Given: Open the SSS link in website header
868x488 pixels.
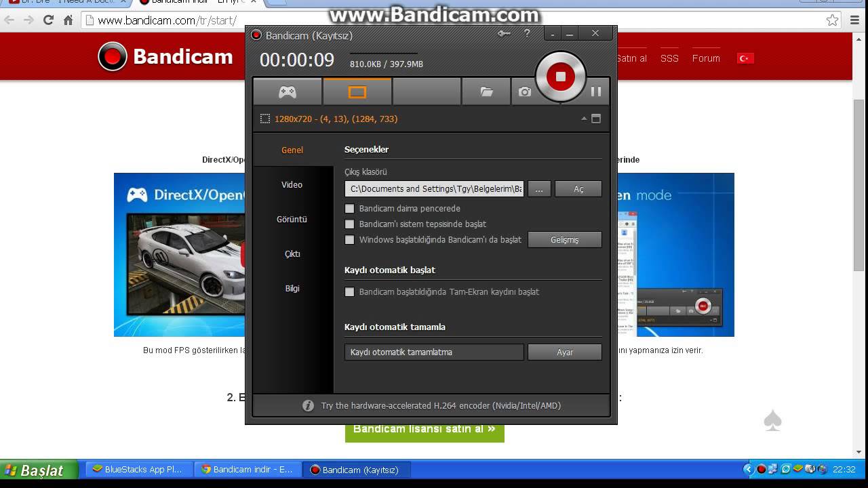Looking at the screenshot, I should pyautogui.click(x=669, y=58).
